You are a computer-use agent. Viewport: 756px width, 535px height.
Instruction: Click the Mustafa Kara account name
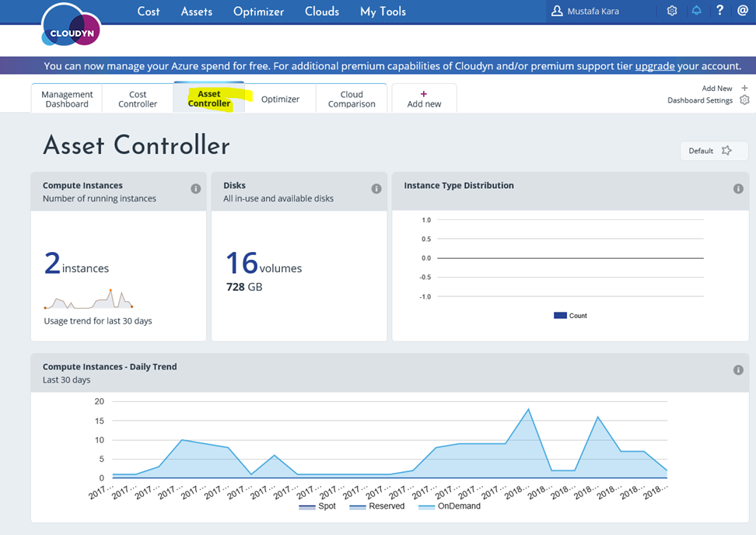click(x=593, y=11)
